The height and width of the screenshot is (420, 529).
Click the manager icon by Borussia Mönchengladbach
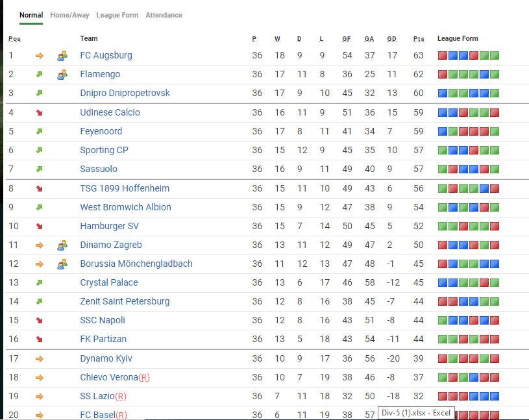(62, 264)
